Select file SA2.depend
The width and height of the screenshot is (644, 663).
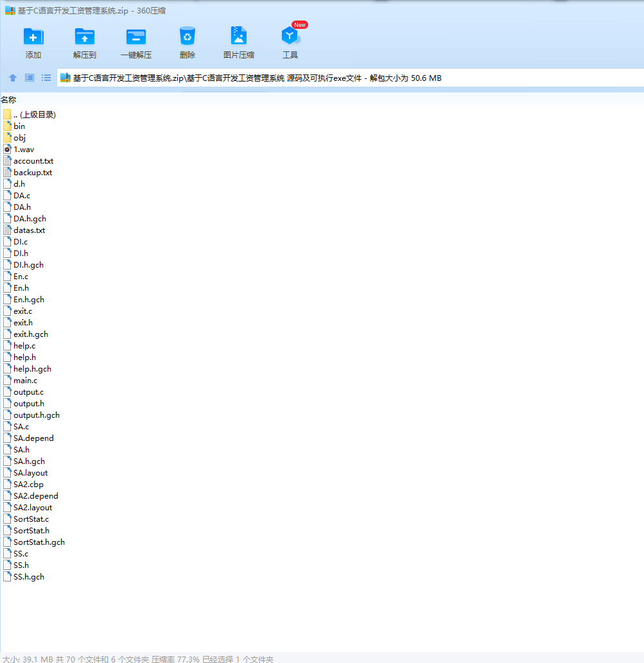tap(30, 496)
